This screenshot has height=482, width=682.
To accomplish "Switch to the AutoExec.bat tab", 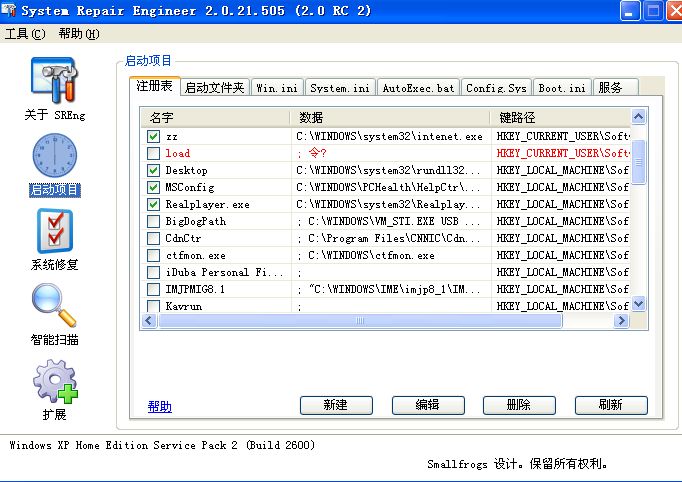I will tap(418, 88).
